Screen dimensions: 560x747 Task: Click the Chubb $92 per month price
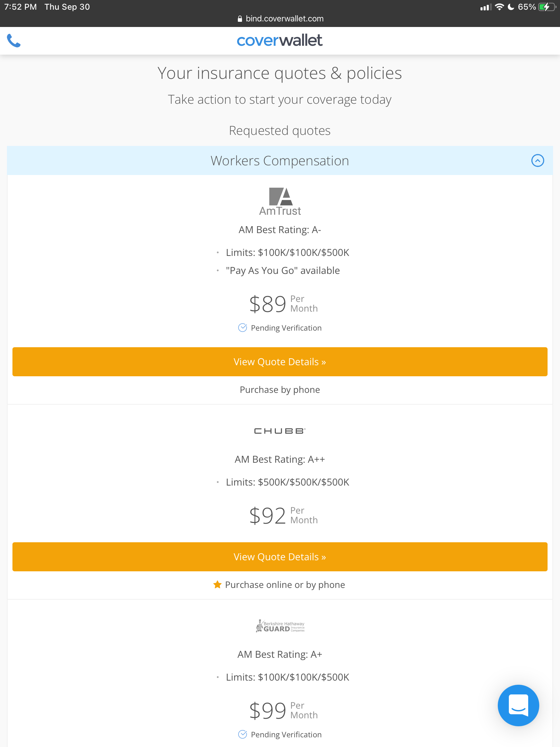tap(283, 516)
